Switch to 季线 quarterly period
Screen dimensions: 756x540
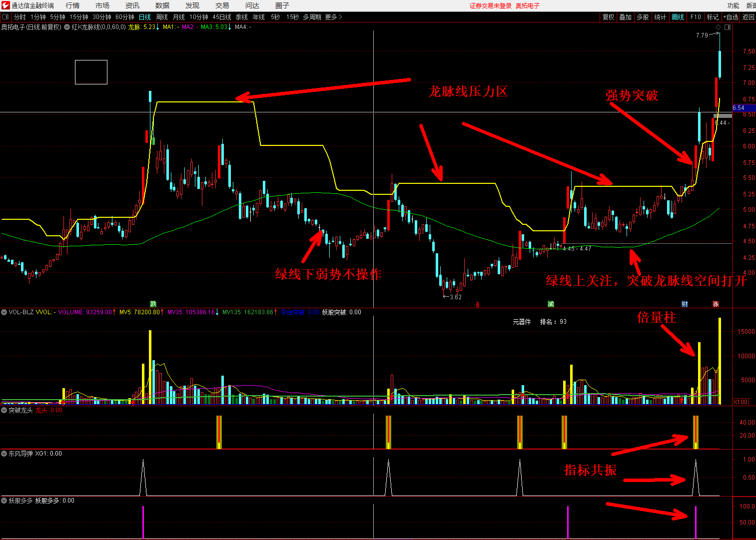[242, 17]
